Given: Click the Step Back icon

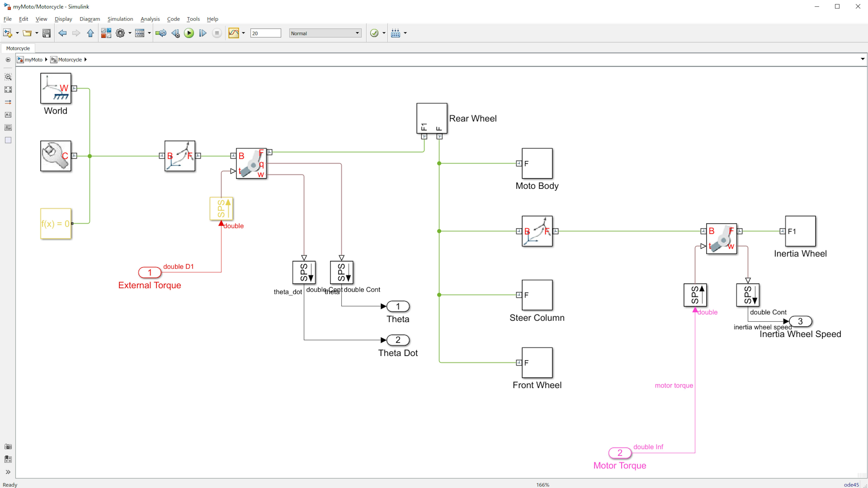Looking at the screenshot, I should point(176,33).
